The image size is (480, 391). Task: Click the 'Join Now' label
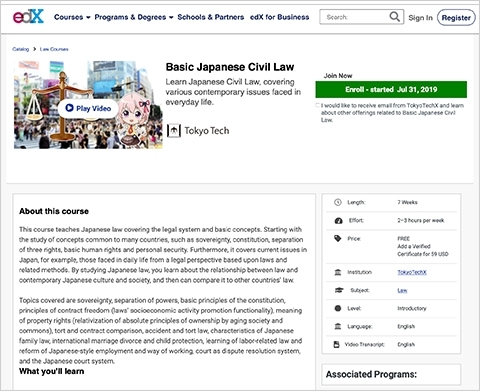(x=338, y=76)
